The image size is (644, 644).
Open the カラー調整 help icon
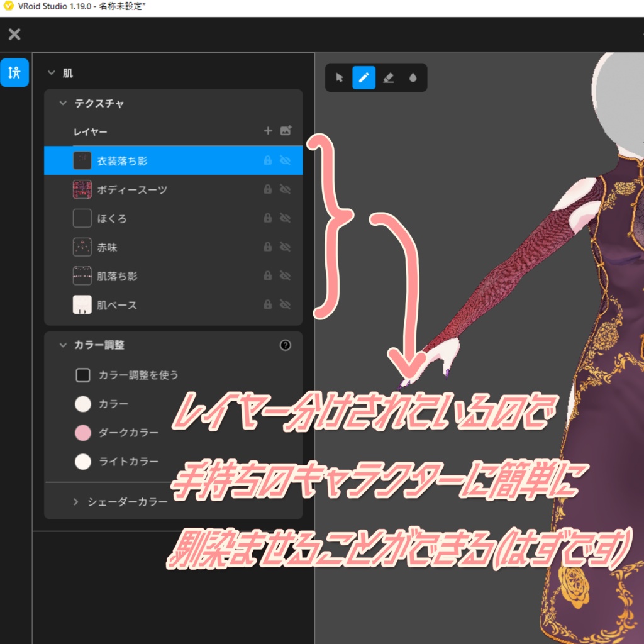[x=286, y=345]
